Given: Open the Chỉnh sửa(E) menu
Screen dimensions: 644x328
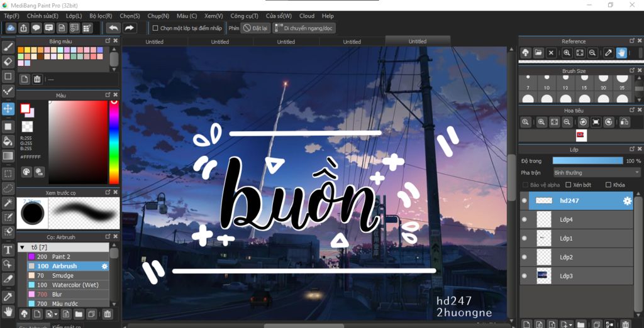Looking at the screenshot, I should coord(43,16).
